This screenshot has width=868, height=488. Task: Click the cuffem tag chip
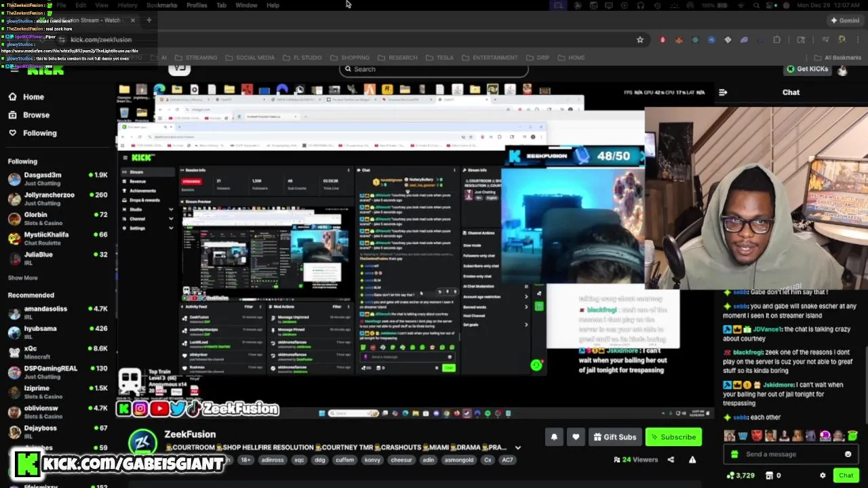[344, 460]
